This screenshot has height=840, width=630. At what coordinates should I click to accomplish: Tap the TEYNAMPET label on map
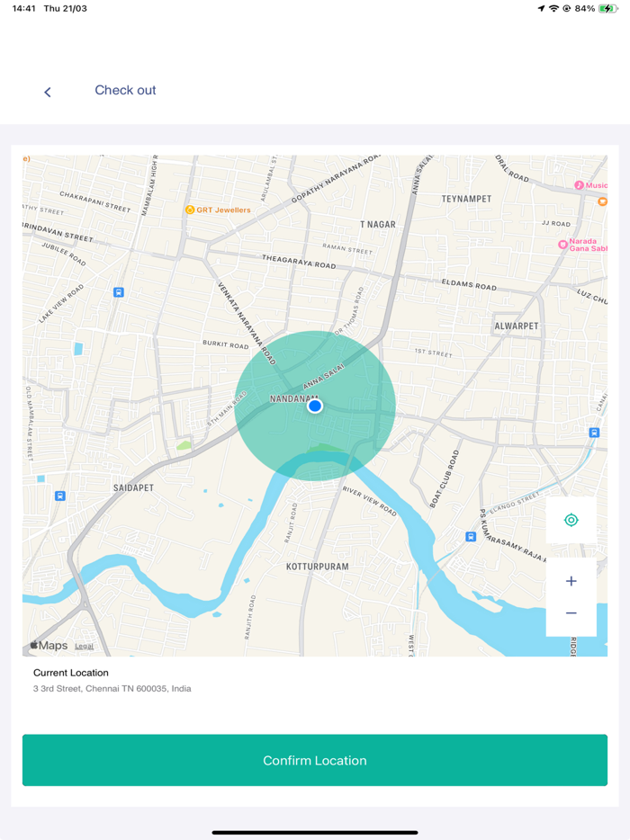point(466,199)
